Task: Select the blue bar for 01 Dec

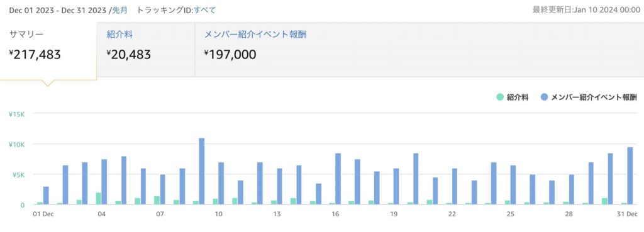Action: point(46,196)
